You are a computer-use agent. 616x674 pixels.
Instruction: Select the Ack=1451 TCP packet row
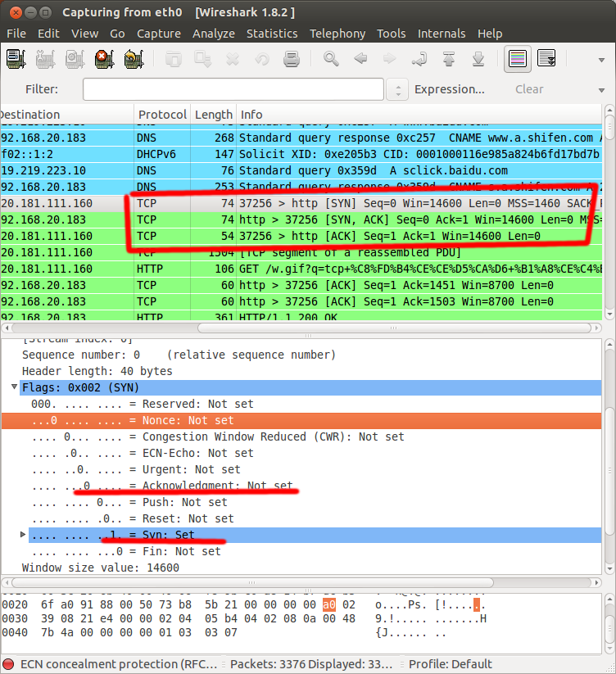[x=301, y=286]
